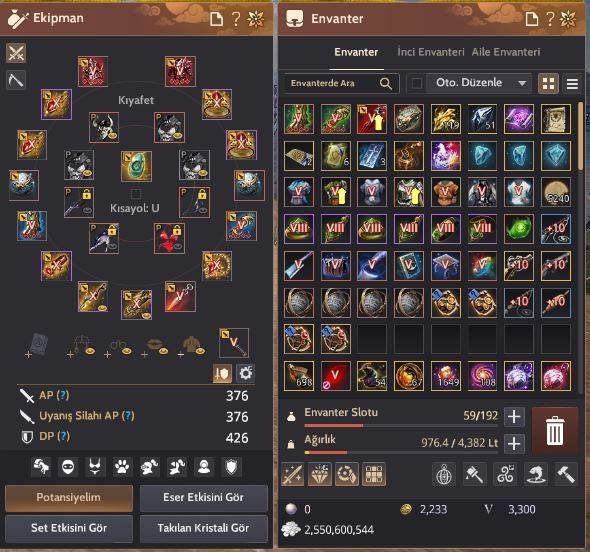This screenshot has width=590, height=552.
Task: Toggle the sword and shield display button
Action: pyautogui.click(x=222, y=373)
